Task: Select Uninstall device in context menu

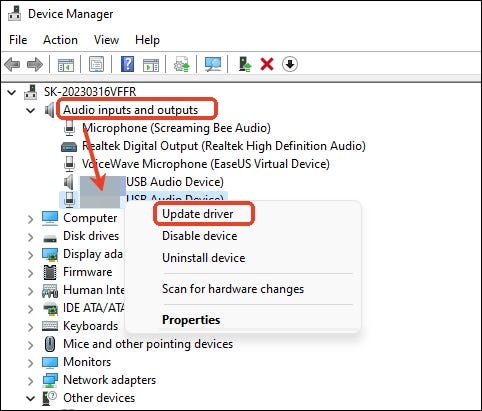Action: pos(204,258)
